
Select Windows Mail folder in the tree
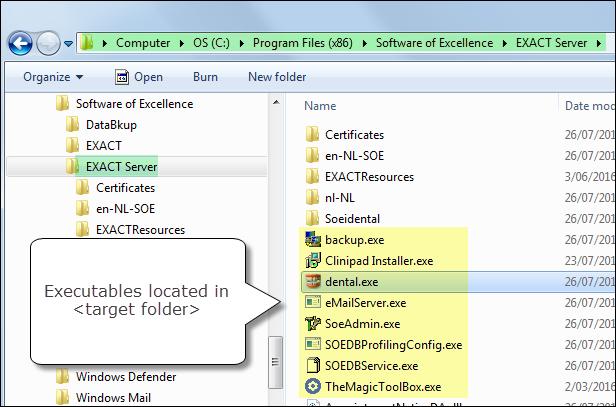(x=113, y=398)
